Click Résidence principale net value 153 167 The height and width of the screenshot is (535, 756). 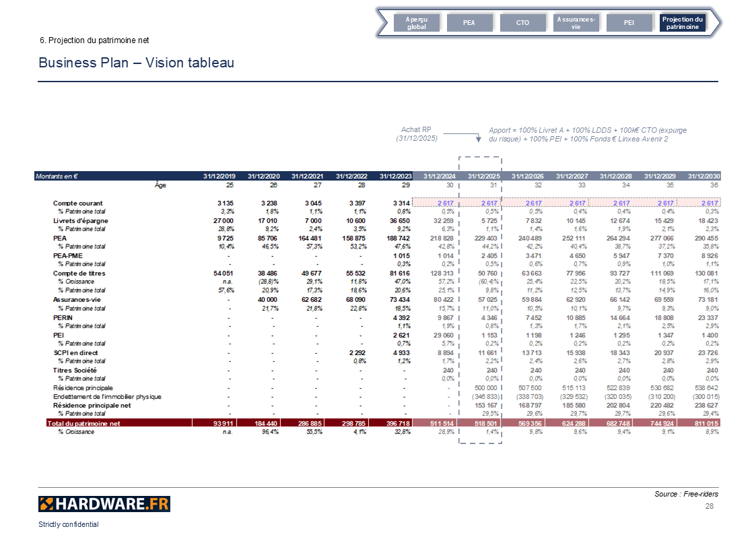[x=485, y=405]
